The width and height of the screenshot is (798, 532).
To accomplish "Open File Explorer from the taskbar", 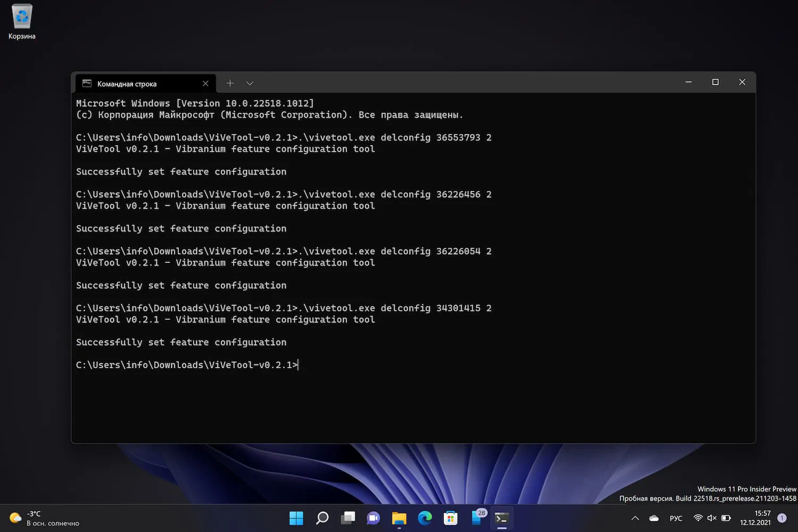I will coord(399,518).
